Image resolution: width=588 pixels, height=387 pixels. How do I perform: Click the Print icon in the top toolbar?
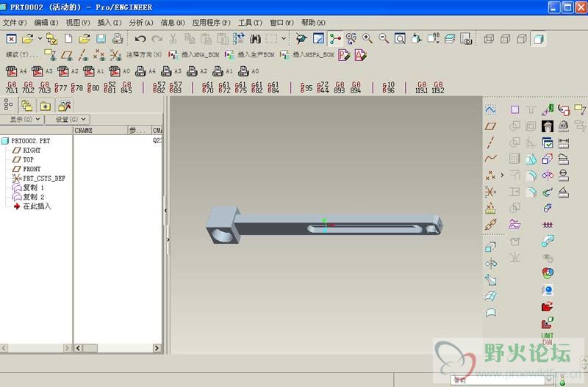[x=118, y=39]
